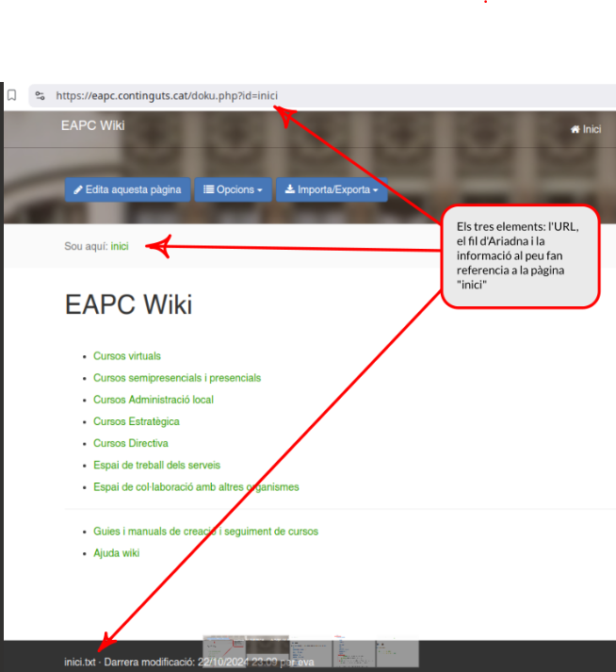Click the EAPC Wiki site title

[92, 125]
